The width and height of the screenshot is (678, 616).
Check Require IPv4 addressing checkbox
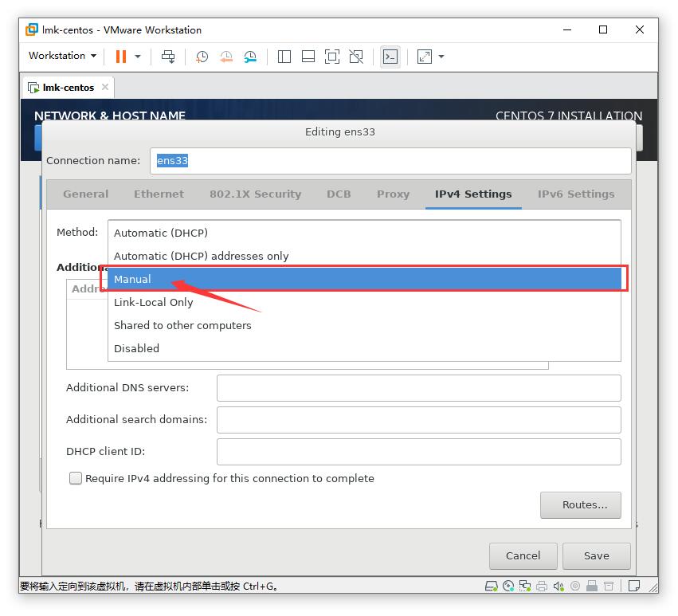[x=76, y=478]
